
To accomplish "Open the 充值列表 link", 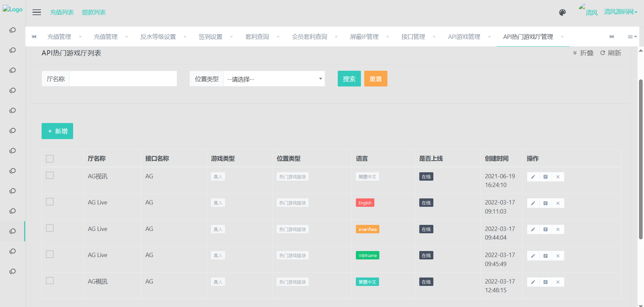I will (x=62, y=12).
